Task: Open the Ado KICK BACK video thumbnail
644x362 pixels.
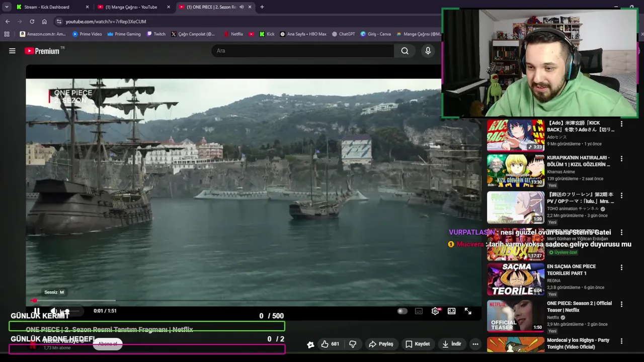Action: [x=516, y=135]
